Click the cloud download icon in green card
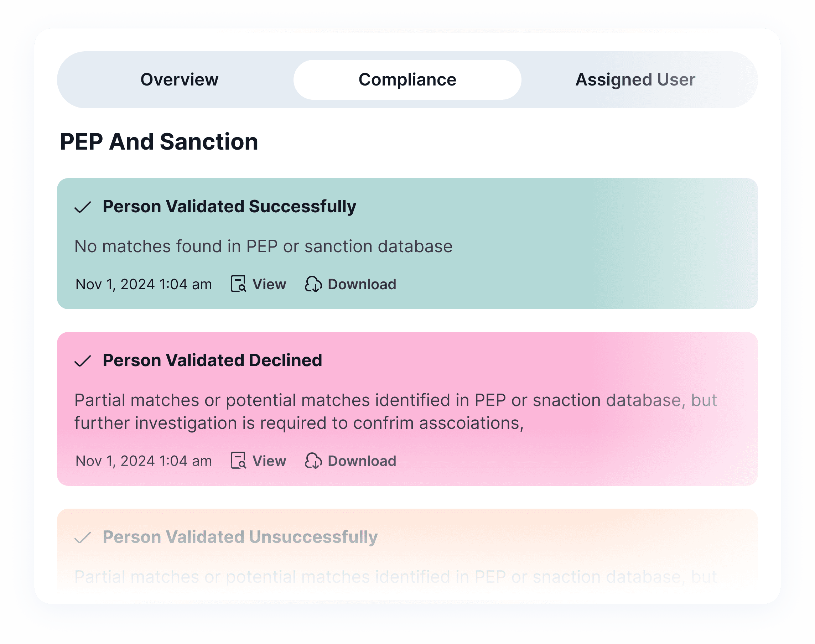 (x=313, y=284)
